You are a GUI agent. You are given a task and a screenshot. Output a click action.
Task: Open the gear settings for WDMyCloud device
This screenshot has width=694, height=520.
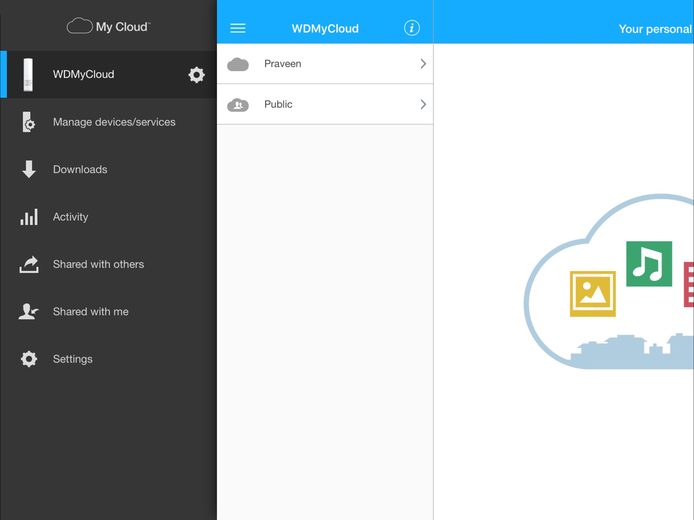tap(197, 74)
